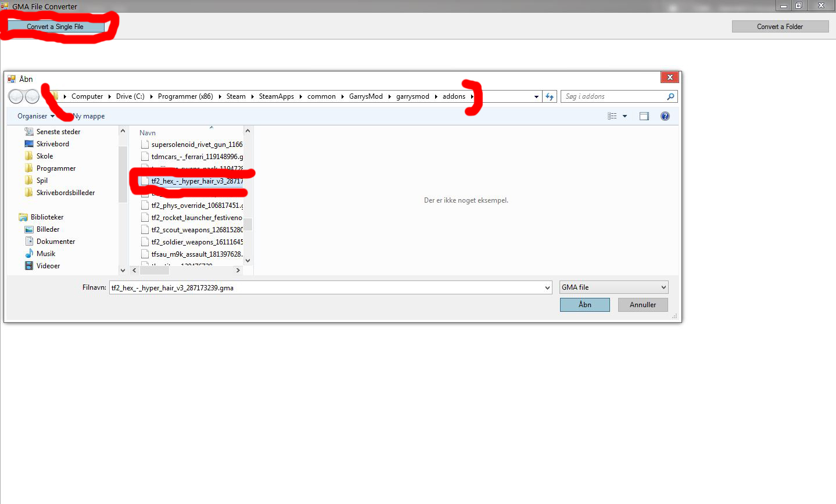
Task: Expand the Organiser menu
Action: 36,116
